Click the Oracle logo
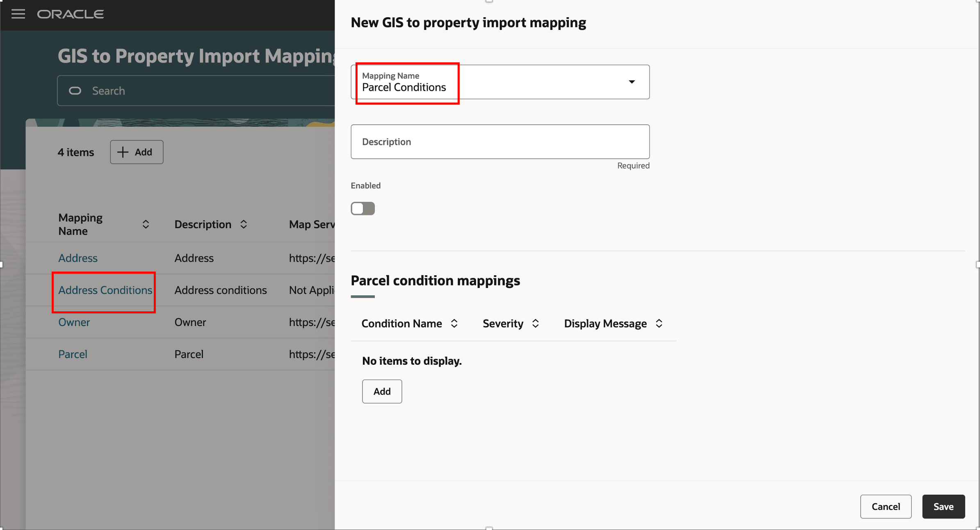Image resolution: width=980 pixels, height=530 pixels. tap(71, 14)
